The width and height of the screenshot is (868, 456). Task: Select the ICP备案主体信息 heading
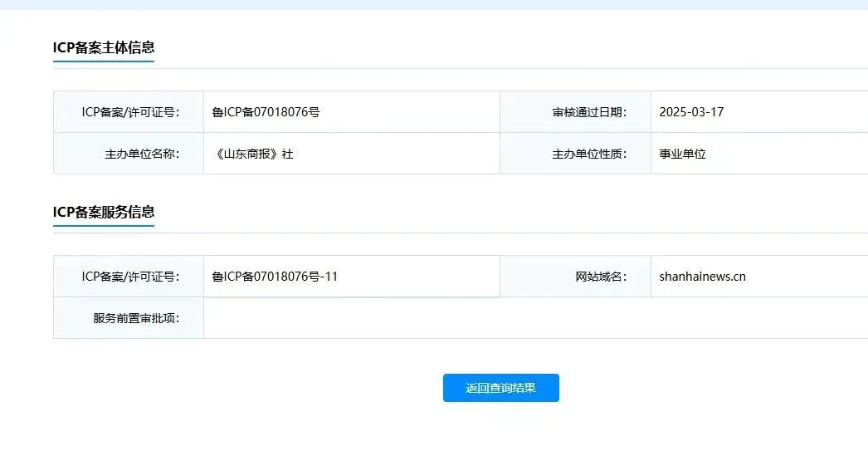pos(104,47)
